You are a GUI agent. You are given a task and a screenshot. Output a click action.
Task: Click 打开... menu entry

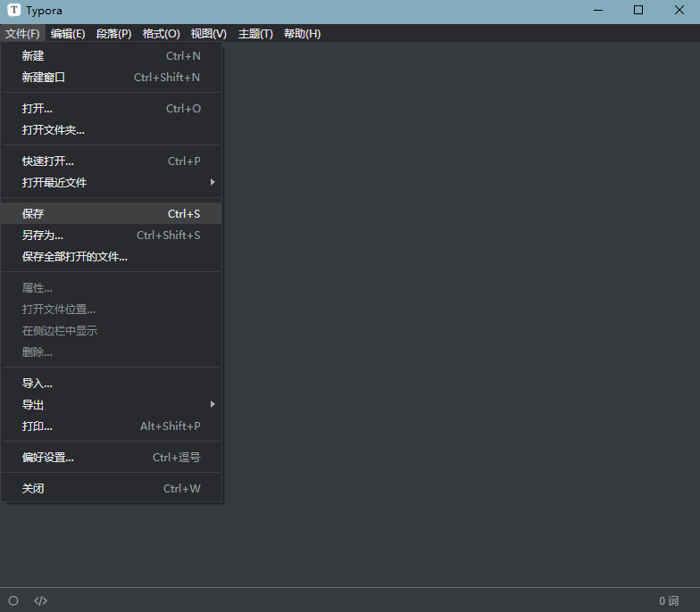pyautogui.click(x=111, y=109)
